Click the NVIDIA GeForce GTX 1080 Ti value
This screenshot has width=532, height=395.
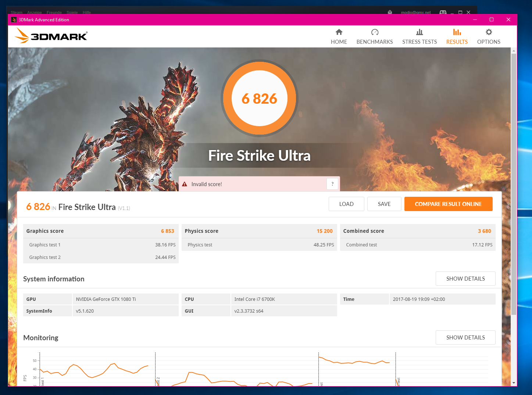coord(106,299)
